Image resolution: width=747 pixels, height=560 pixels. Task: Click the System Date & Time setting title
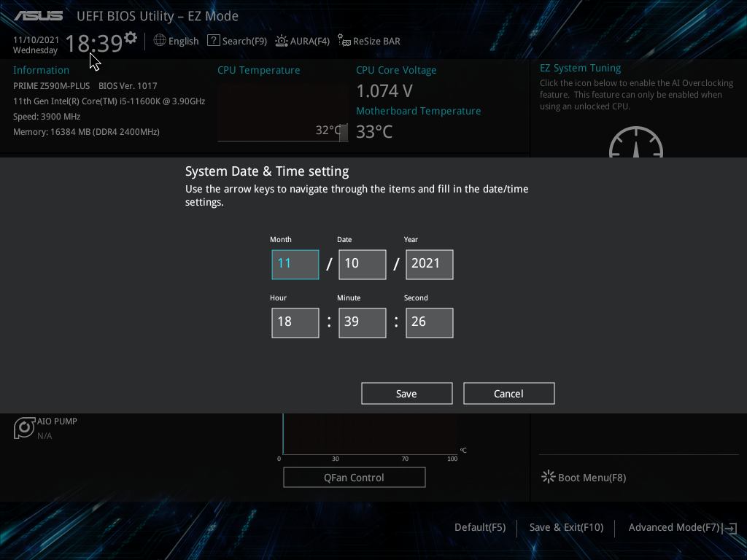pos(267,171)
